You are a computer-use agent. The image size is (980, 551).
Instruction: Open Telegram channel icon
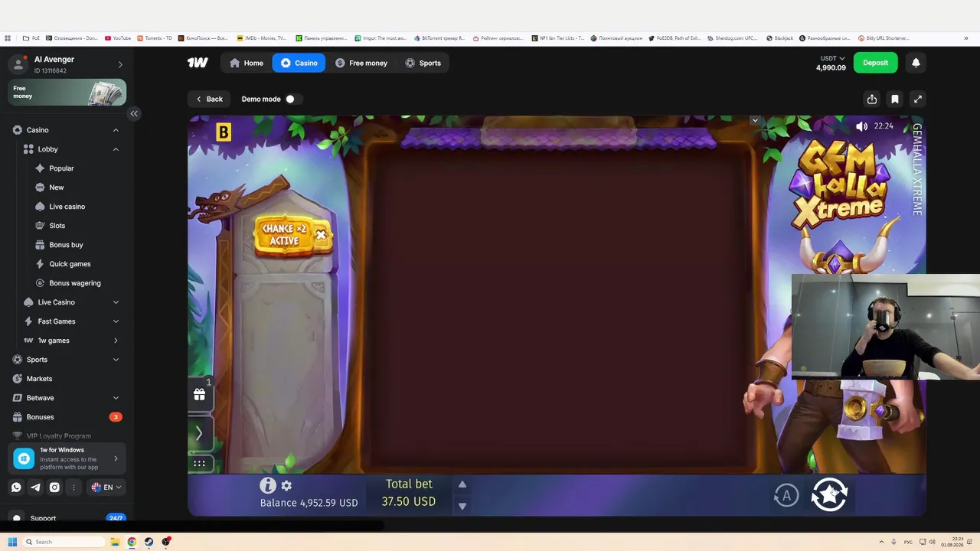pyautogui.click(x=35, y=487)
